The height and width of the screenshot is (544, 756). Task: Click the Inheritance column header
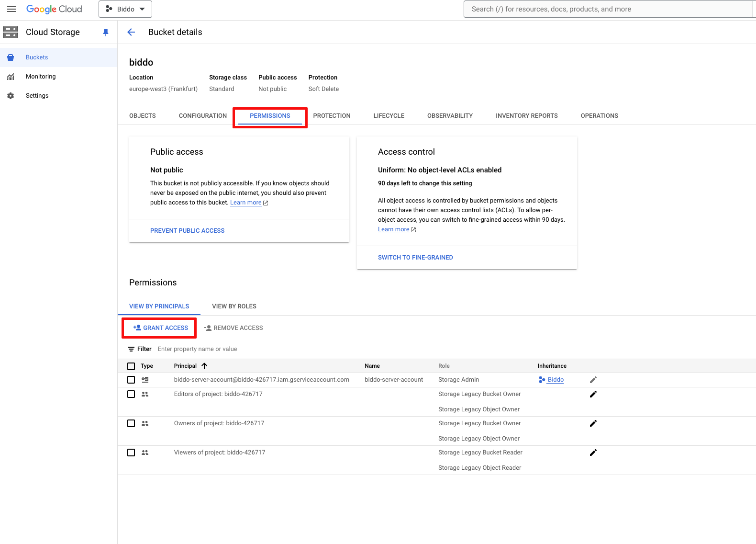tap(552, 366)
